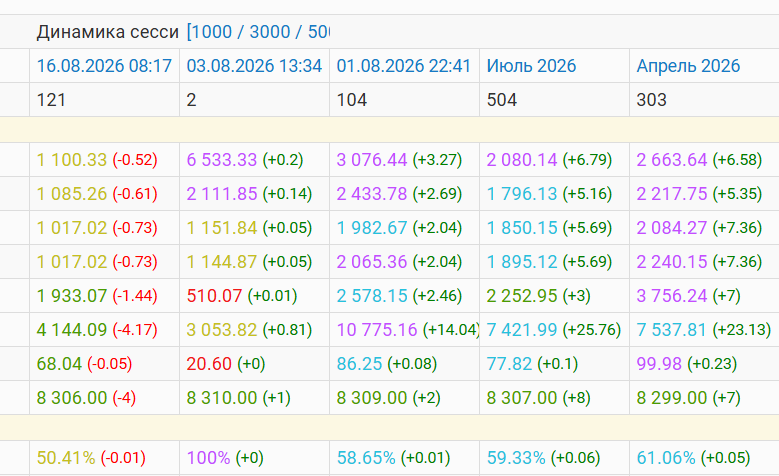This screenshot has width=779, height=476.
Task: Click the value 8 306.00 (-4)
Action: [x=86, y=398]
